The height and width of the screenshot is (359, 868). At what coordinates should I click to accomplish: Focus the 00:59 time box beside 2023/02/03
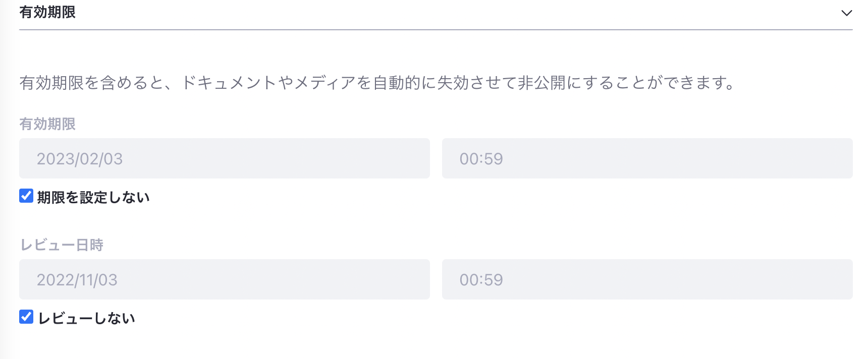coord(647,158)
